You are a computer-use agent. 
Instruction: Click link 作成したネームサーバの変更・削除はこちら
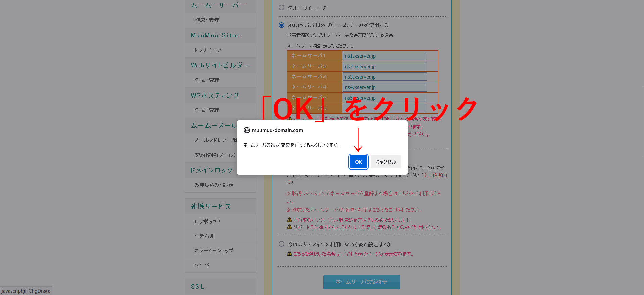354,210
